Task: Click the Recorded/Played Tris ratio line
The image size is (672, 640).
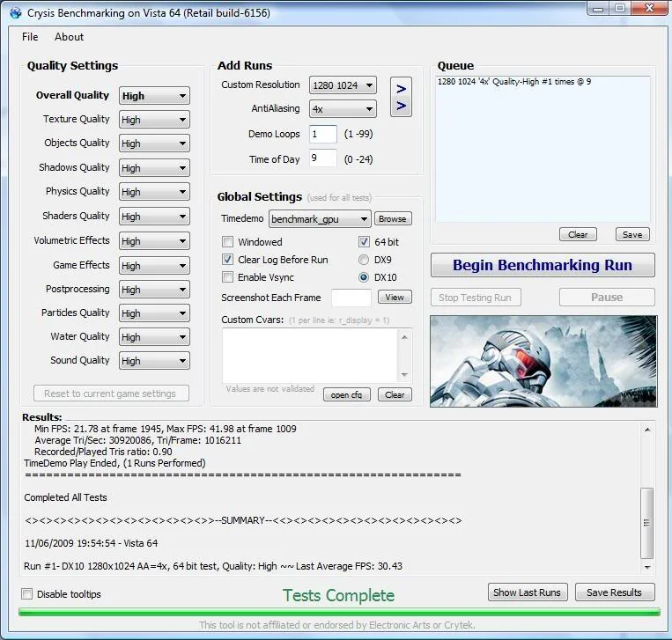Action: click(103, 452)
